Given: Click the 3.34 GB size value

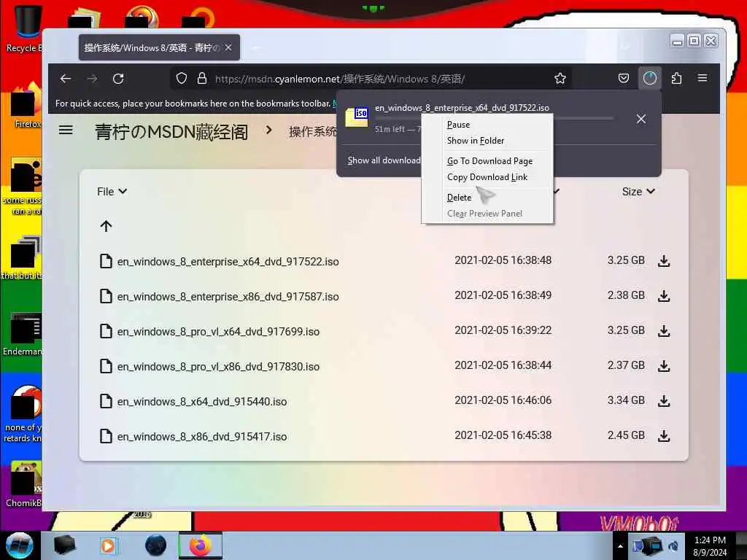Looking at the screenshot, I should pyautogui.click(x=626, y=400).
